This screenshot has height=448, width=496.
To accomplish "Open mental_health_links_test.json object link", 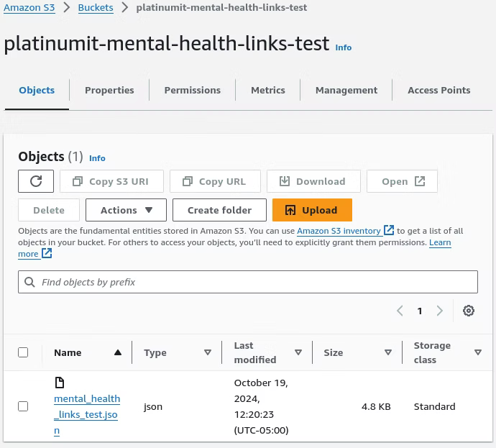I will click(x=87, y=414).
